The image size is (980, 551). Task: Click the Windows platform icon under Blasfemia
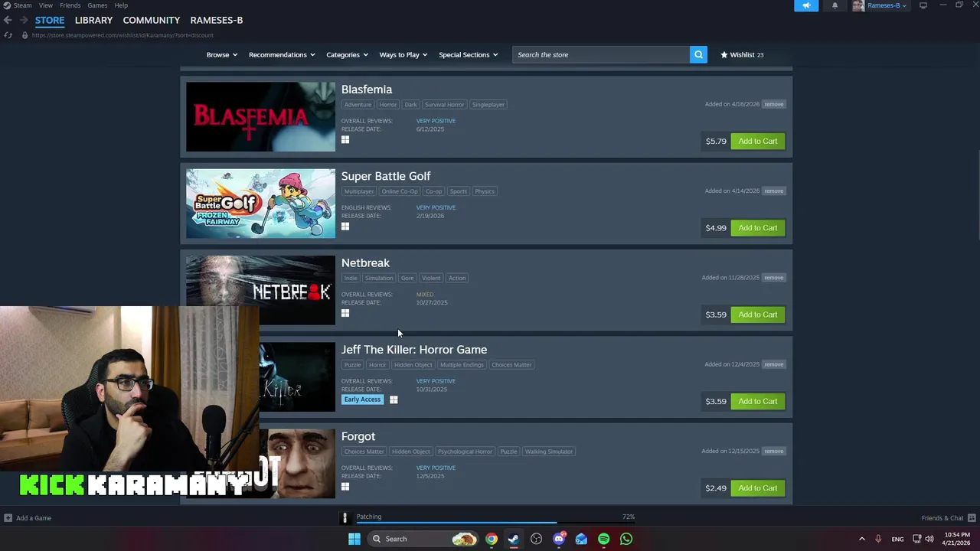[x=345, y=139]
